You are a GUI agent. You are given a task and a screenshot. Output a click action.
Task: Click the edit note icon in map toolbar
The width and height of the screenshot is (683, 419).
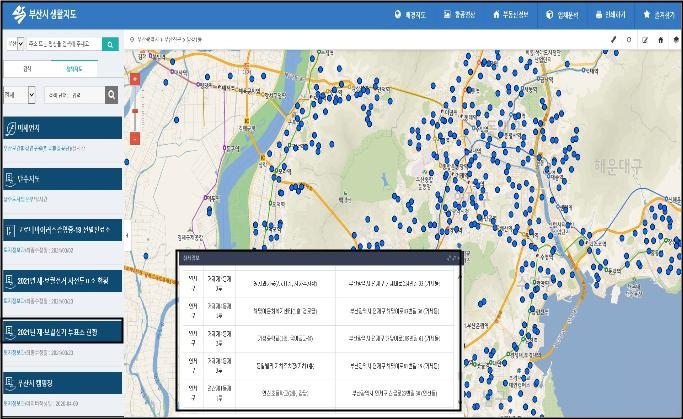tap(644, 40)
